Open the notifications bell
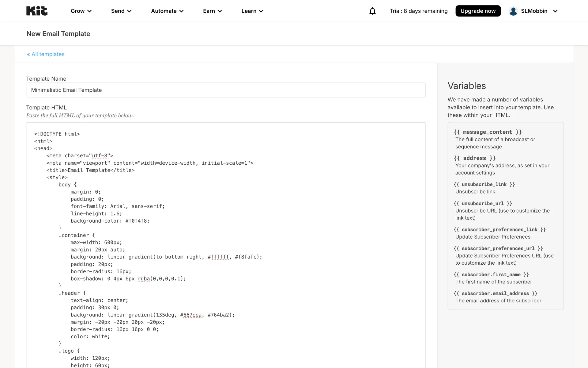Viewport: 588px width, 368px height. tap(372, 11)
